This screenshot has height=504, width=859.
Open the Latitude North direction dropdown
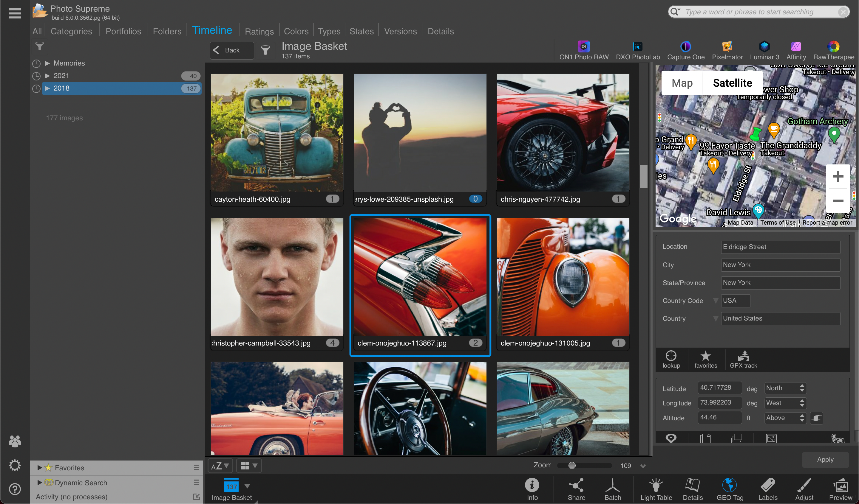coord(785,388)
